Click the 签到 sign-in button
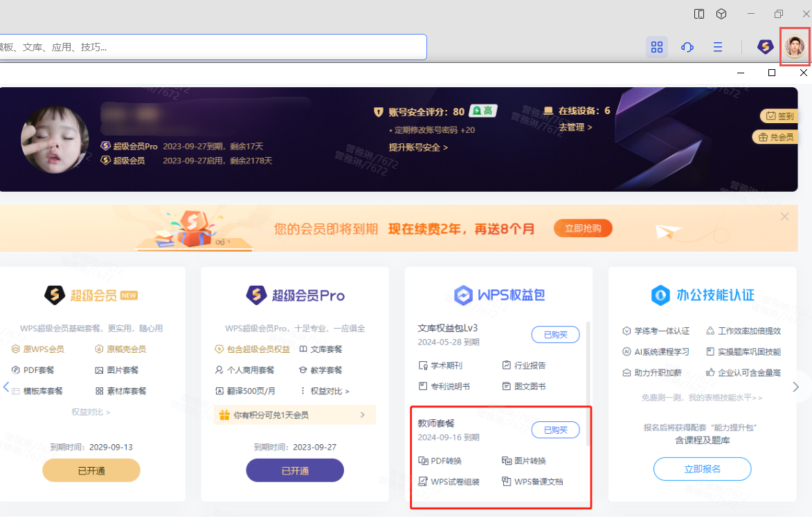The height and width of the screenshot is (523, 812). (x=778, y=116)
